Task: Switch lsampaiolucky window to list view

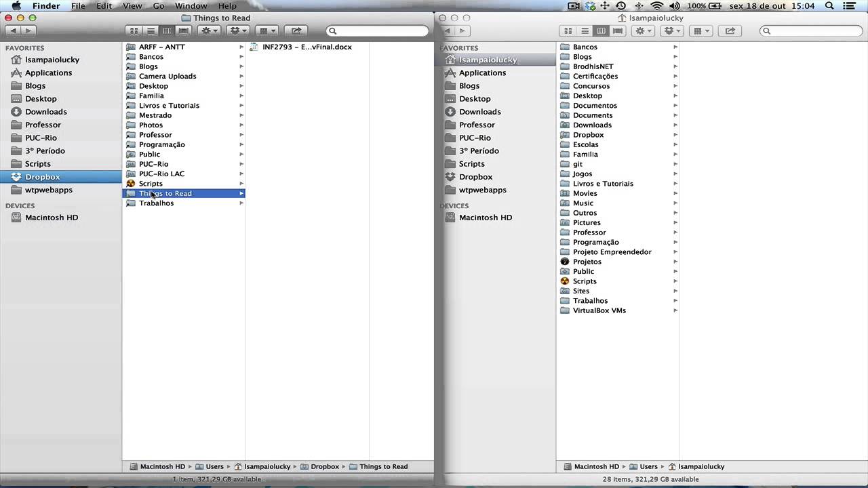Action: point(585,30)
